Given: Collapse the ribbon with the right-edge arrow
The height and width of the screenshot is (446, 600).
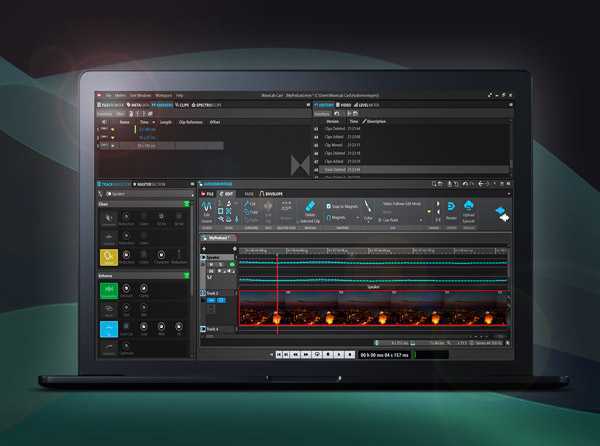Looking at the screenshot, I should click(x=509, y=194).
